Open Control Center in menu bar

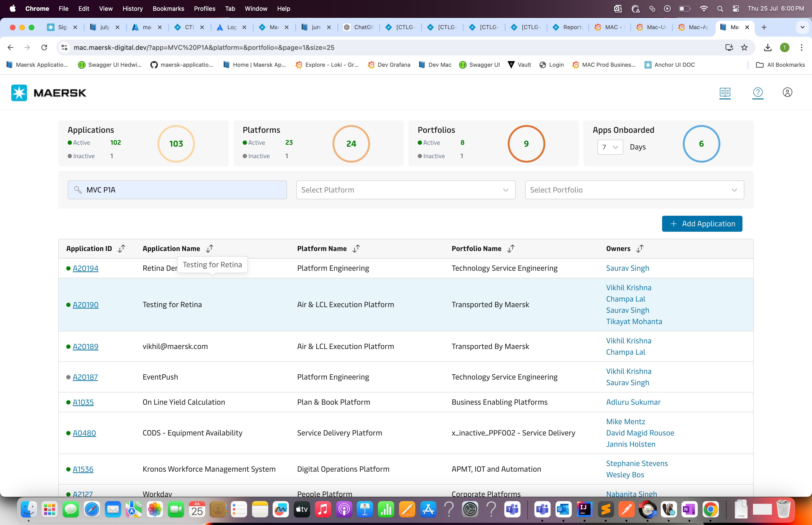tap(736, 8)
